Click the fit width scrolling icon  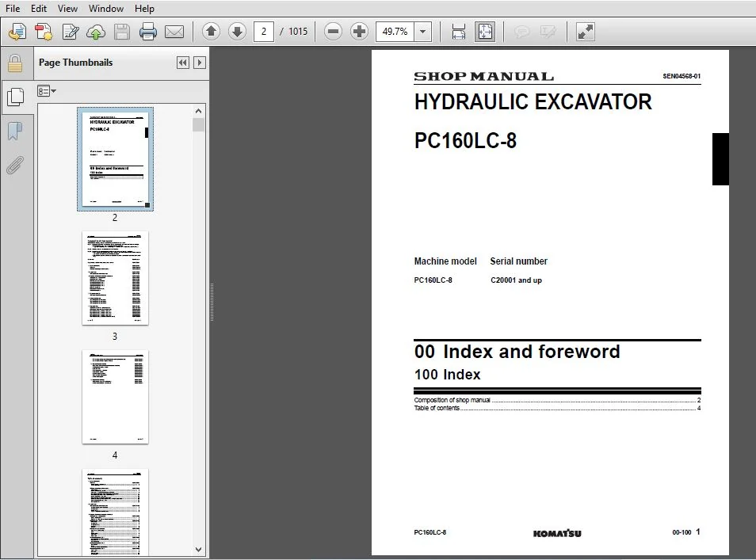(x=459, y=32)
